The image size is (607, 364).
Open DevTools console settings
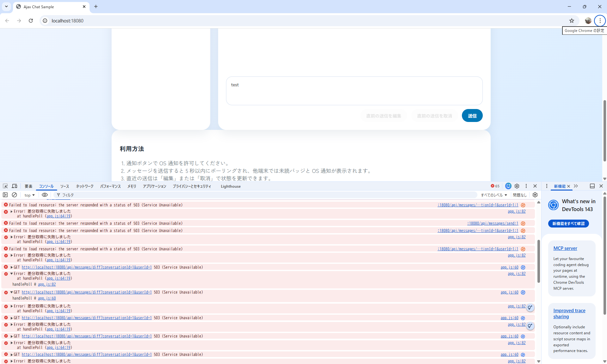pos(535,195)
